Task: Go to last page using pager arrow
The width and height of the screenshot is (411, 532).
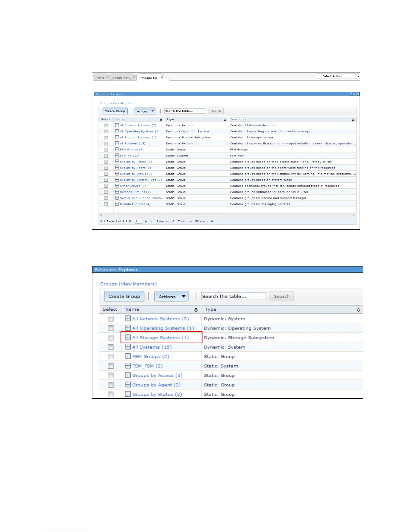Action: click(x=130, y=221)
